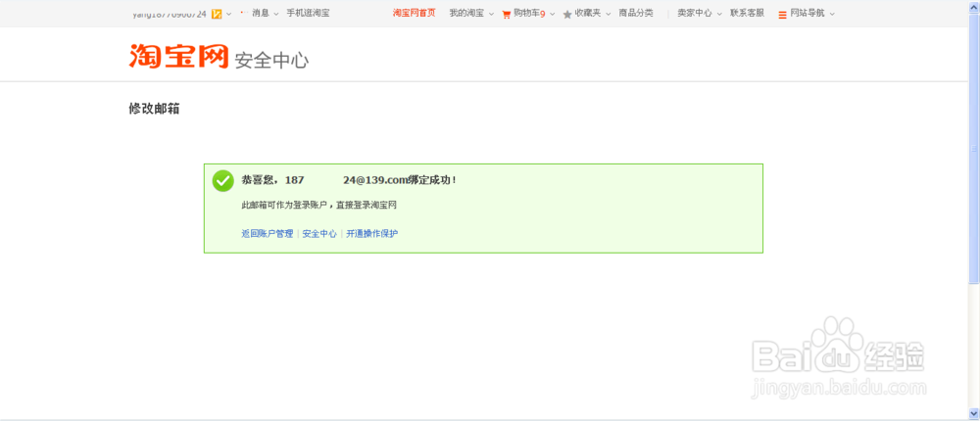Open the 我的淘宝 menu

point(466,13)
